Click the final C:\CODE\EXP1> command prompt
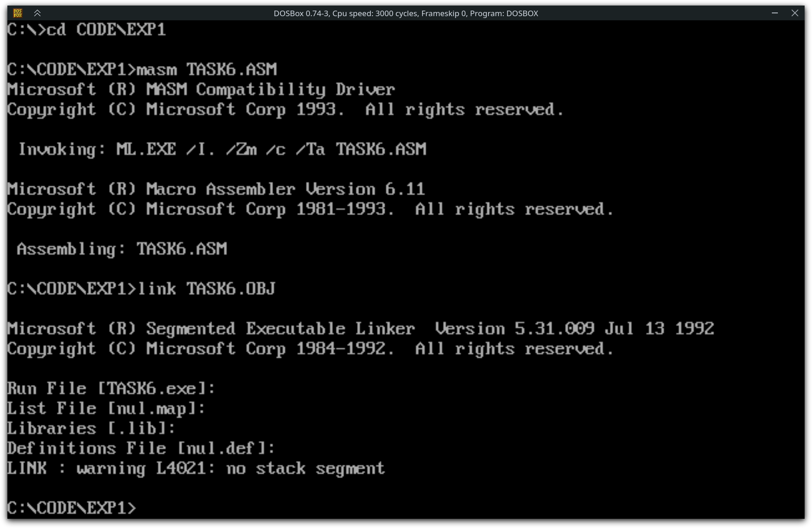812x528 pixels. (72, 508)
